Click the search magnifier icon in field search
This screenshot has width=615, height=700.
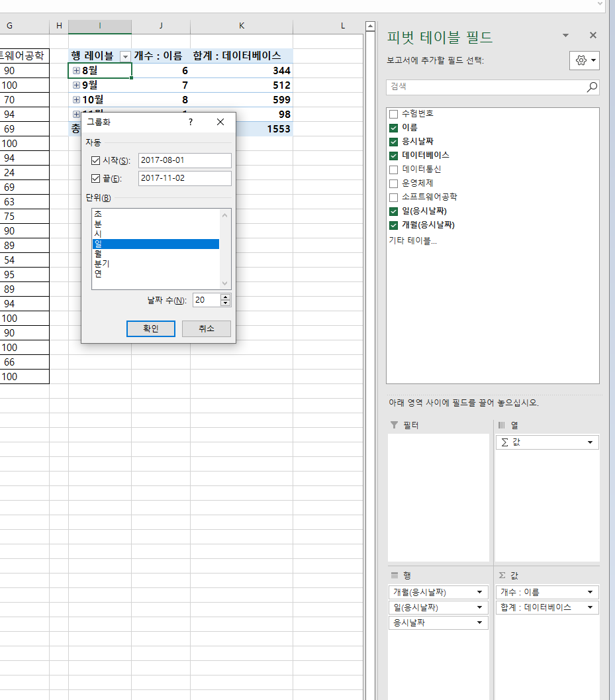coord(592,87)
